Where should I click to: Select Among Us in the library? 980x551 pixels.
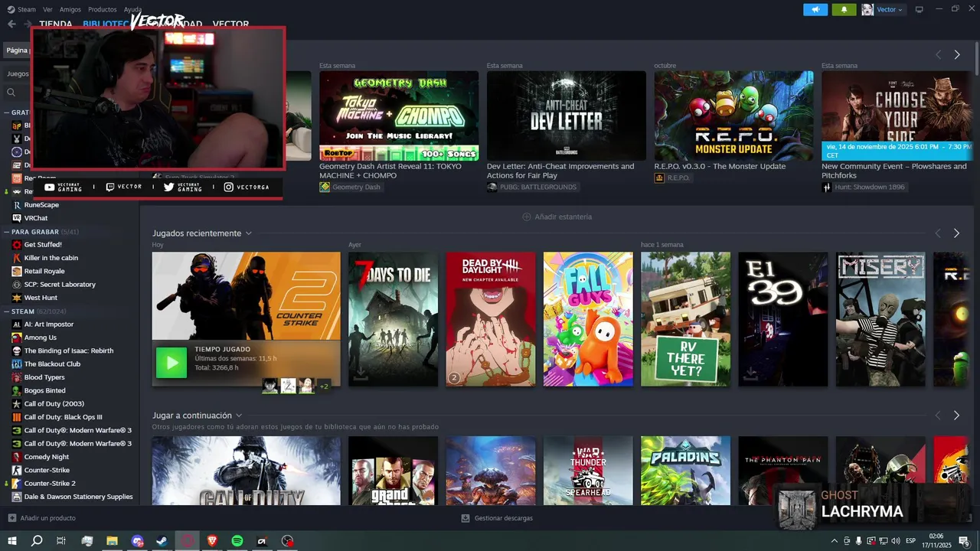[x=40, y=337]
